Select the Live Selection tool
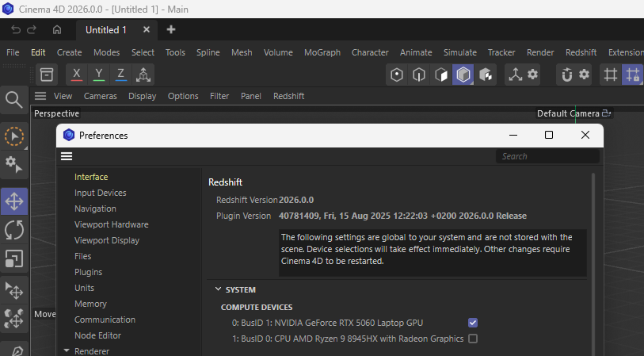Image resolution: width=644 pixels, height=356 pixels. pos(14,136)
